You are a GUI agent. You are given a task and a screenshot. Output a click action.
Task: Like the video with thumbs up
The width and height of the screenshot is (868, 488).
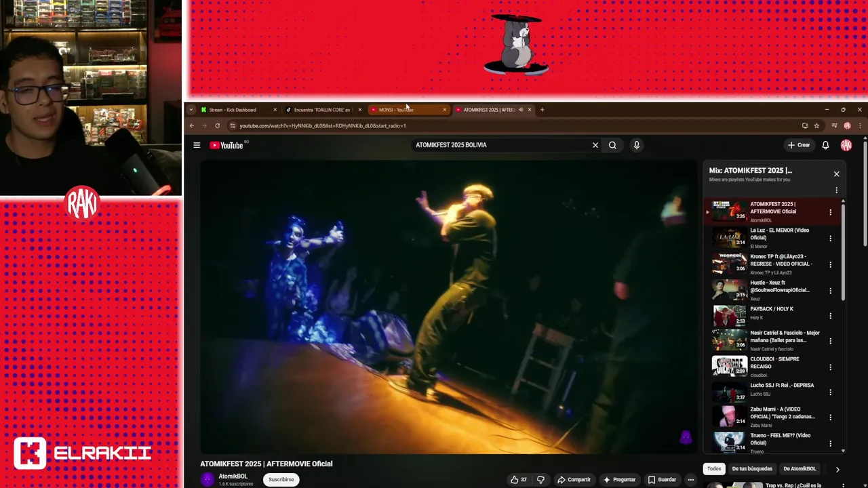[x=519, y=480]
